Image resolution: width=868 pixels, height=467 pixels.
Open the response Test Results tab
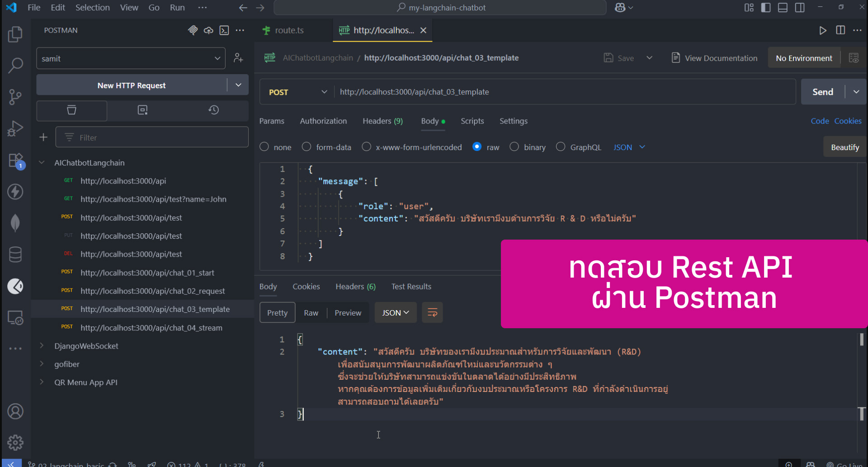(411, 287)
